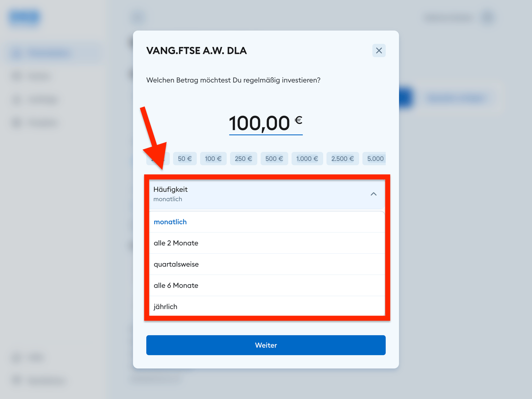The height and width of the screenshot is (399, 532).
Task: Toggle the 1.000 € amount chip
Action: coord(307,159)
